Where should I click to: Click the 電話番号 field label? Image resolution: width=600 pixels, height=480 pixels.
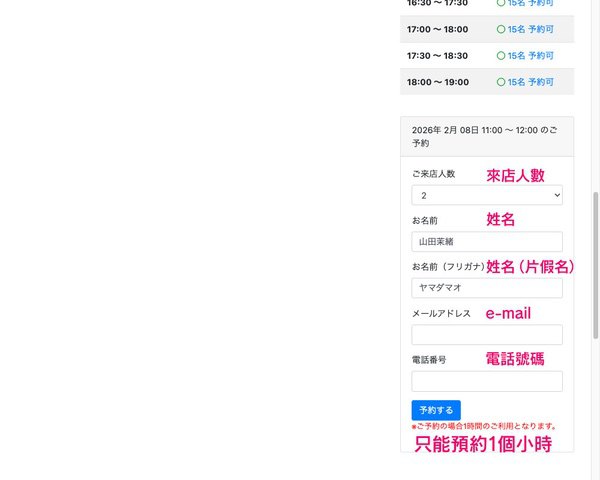point(429,359)
